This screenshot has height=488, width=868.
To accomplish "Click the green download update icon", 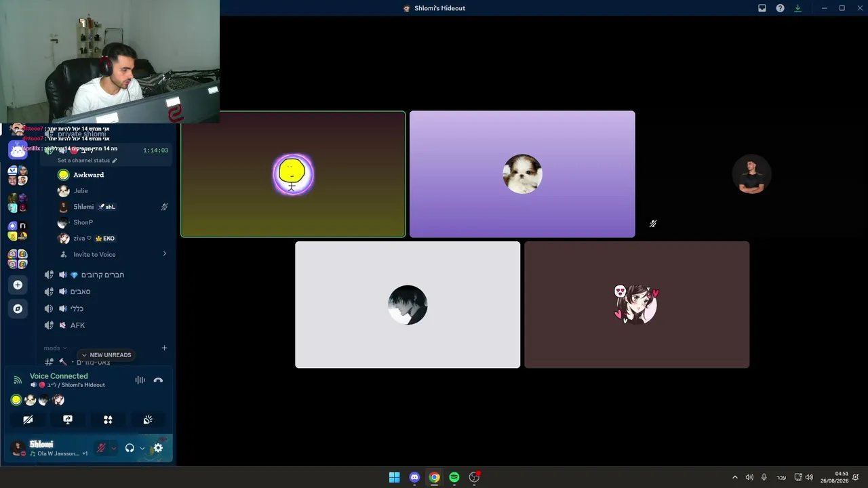I will click(797, 8).
